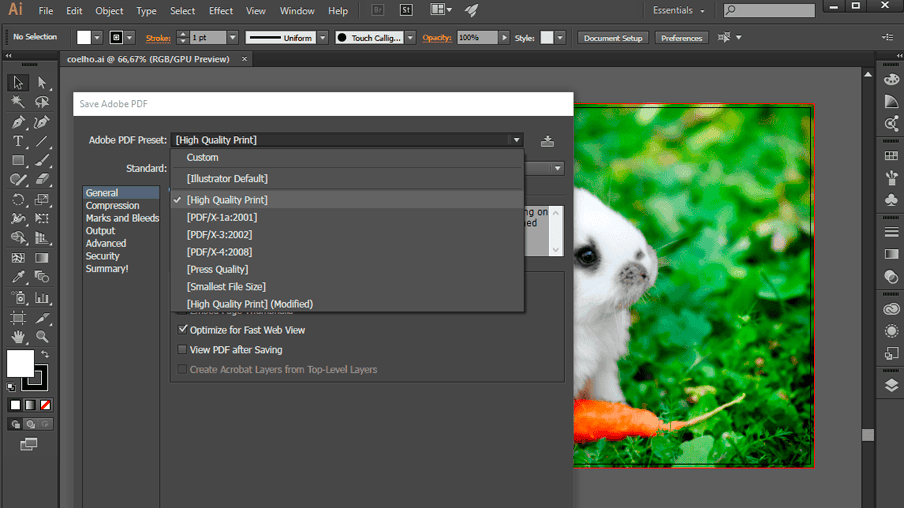Select the Zoom tool
This screenshot has width=904, height=508.
pos(42,337)
